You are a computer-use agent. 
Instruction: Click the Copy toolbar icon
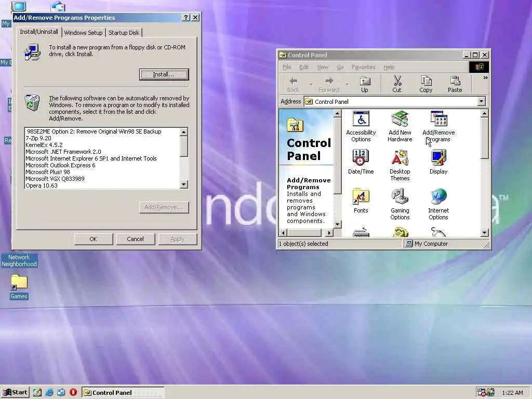pos(425,85)
